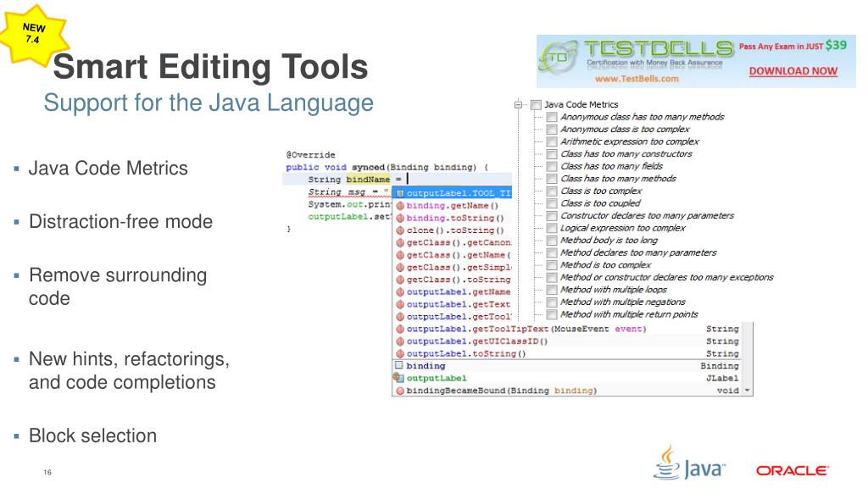Click icon beside outputLabel.getToolTipText(MouseEvent event)
The image size is (868, 488).
(x=400, y=329)
